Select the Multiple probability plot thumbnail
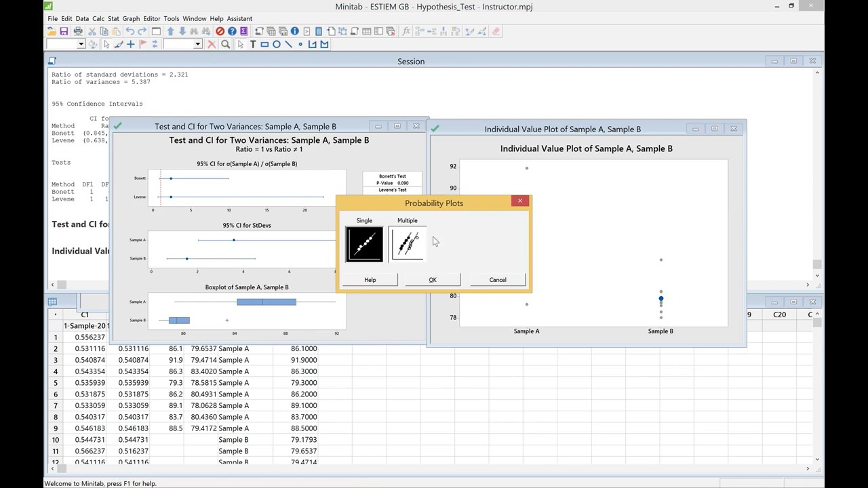 click(x=408, y=244)
